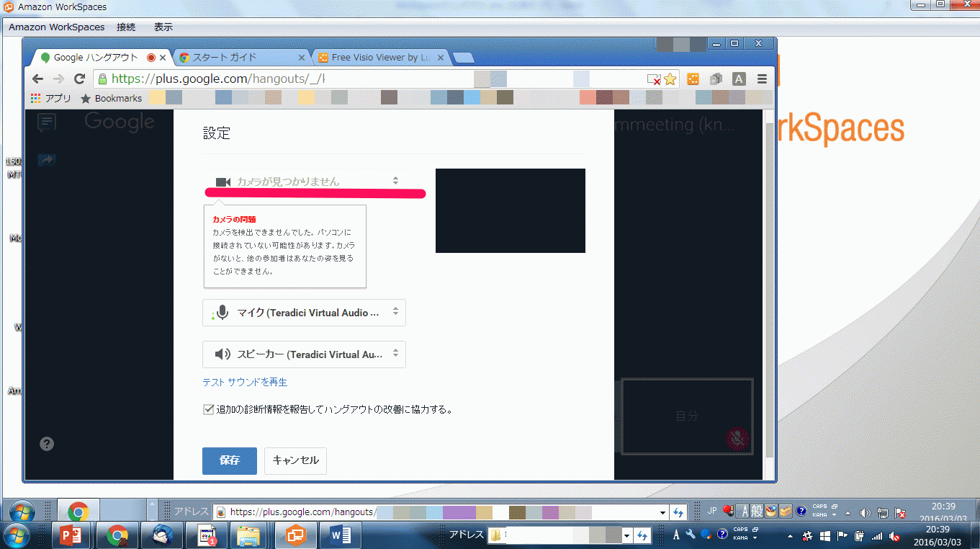Open the orange extension icon in Chrome toolbar
Screen dimensions: 980x549
click(693, 79)
